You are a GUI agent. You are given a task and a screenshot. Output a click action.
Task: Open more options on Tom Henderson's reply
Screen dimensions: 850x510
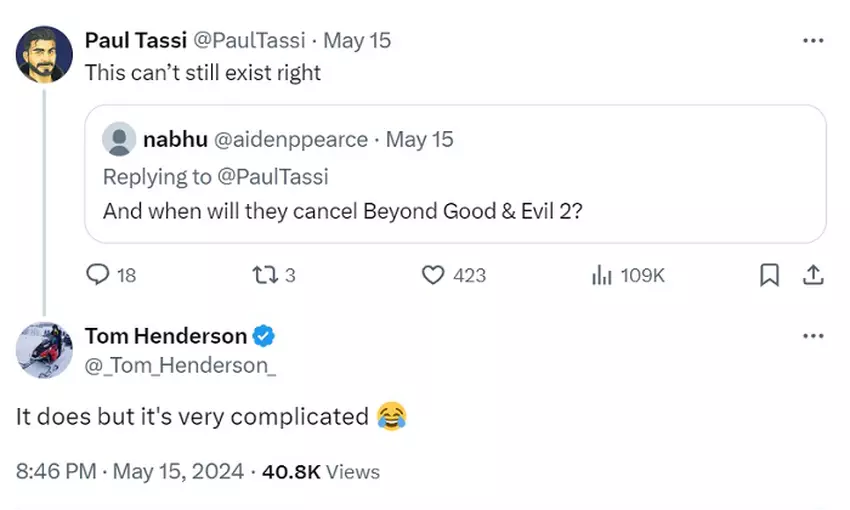click(813, 336)
